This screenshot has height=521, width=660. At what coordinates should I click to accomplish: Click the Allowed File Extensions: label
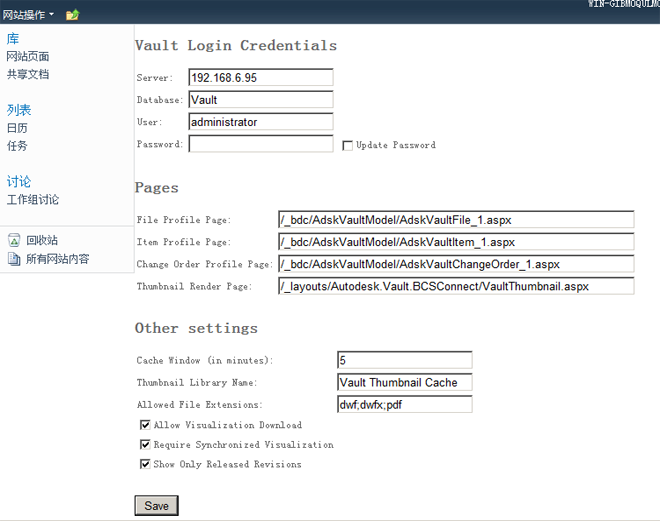click(200, 405)
